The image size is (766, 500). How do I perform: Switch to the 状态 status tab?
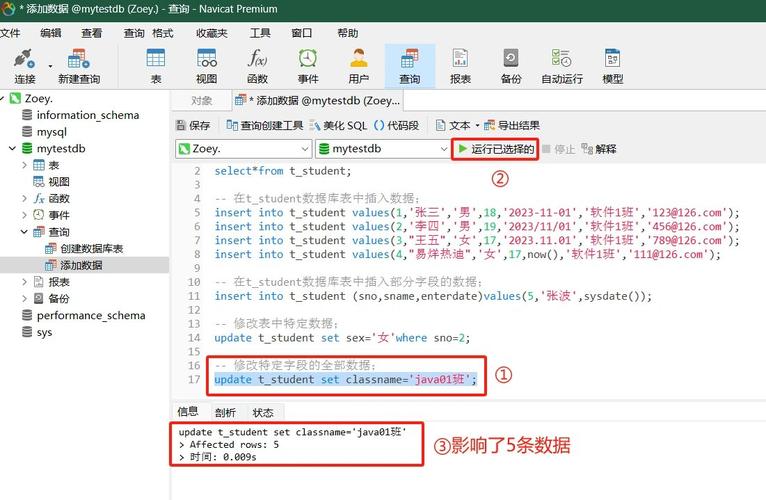(x=263, y=413)
